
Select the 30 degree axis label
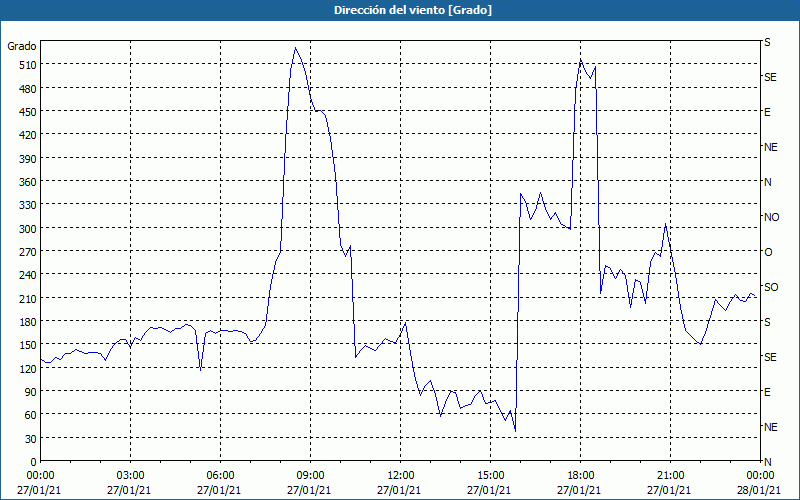(31, 439)
